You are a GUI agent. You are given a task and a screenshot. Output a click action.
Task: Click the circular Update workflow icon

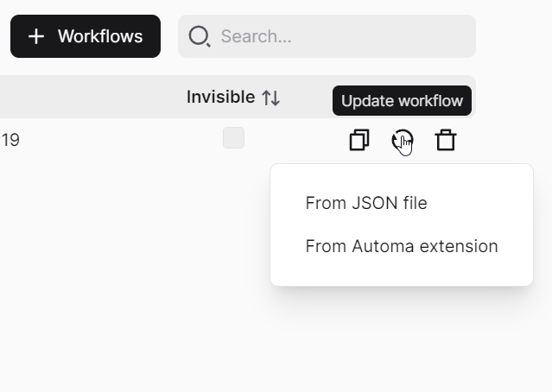point(403,140)
